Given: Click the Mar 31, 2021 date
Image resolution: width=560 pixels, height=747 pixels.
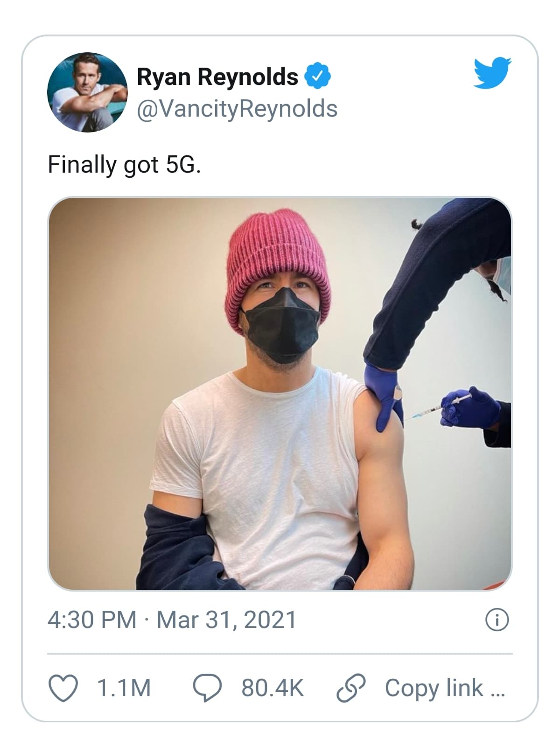Looking at the screenshot, I should click(x=226, y=620).
